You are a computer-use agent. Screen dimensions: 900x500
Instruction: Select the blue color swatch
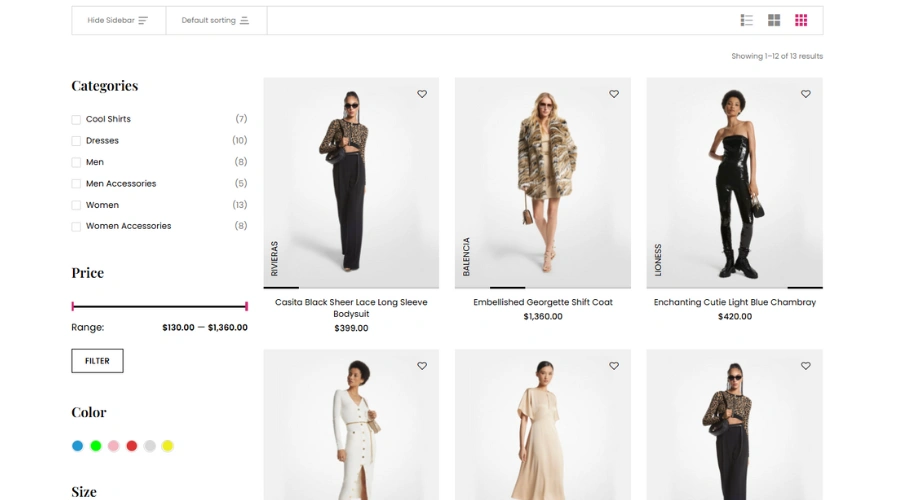tap(77, 445)
